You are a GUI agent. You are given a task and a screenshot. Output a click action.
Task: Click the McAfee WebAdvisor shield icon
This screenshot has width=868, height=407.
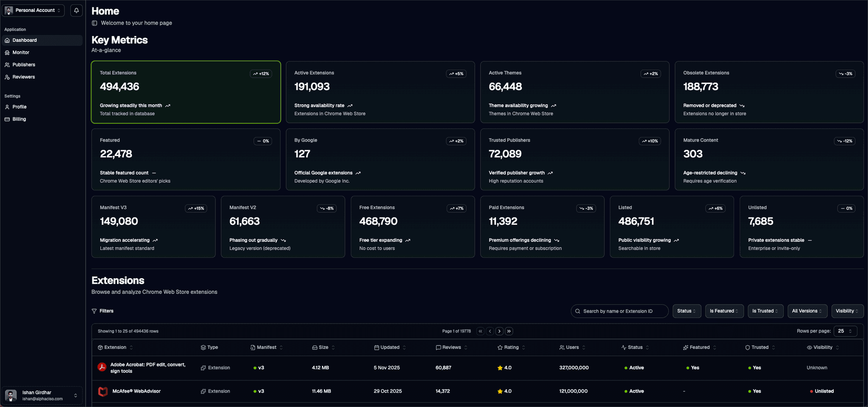102,391
